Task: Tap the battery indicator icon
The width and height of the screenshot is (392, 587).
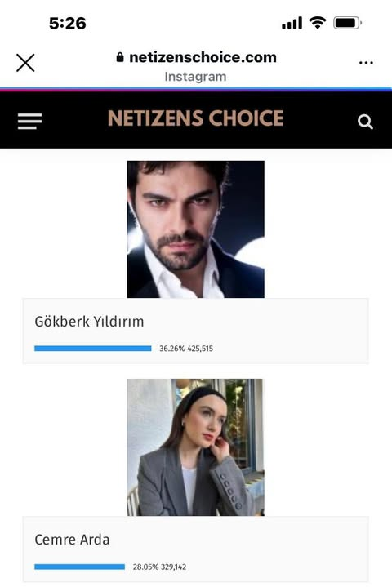Action: coord(347,23)
